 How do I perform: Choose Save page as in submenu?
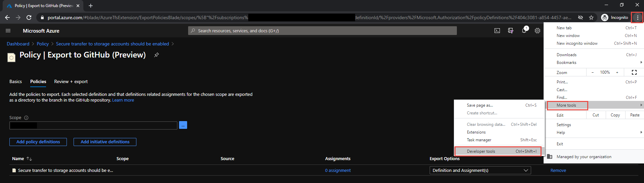[x=499, y=105]
